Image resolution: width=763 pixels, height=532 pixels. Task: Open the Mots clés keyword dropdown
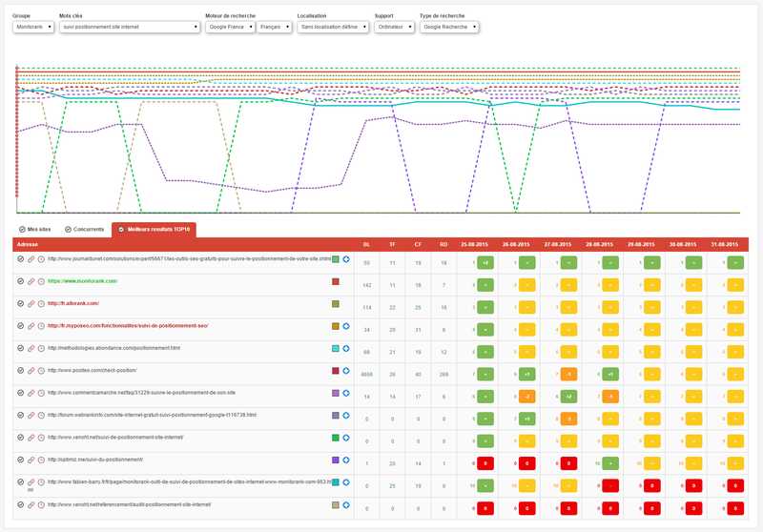(x=130, y=28)
